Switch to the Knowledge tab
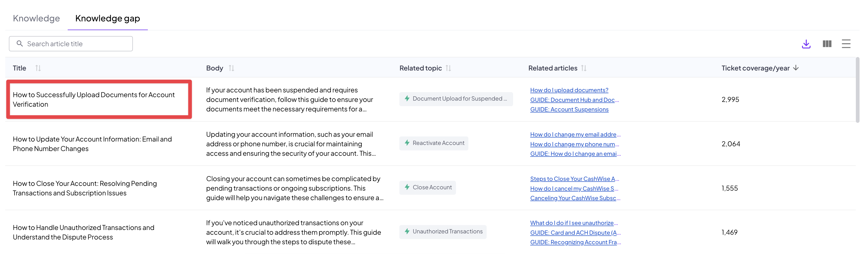Viewport: 868px width, 254px height. click(x=36, y=18)
